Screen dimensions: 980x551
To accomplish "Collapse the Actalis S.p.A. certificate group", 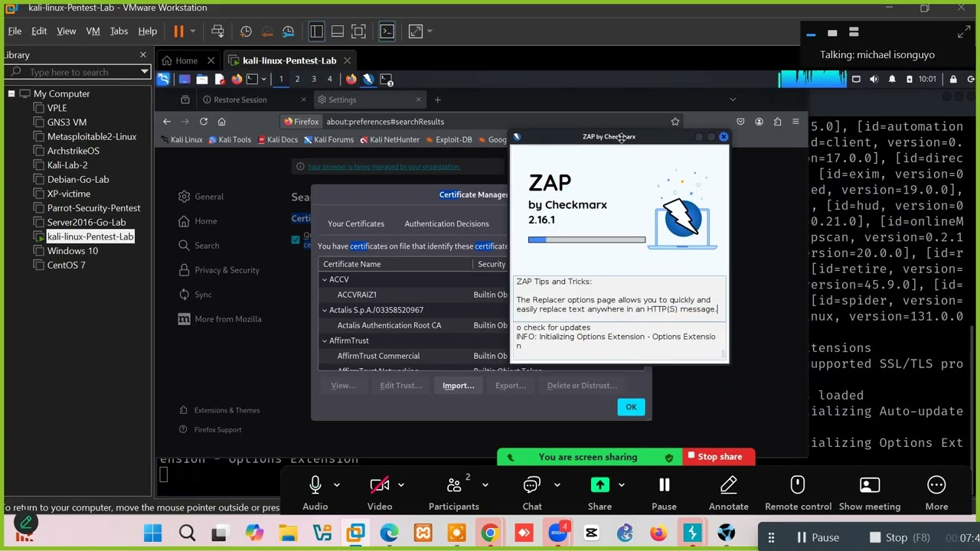I will click(x=325, y=310).
